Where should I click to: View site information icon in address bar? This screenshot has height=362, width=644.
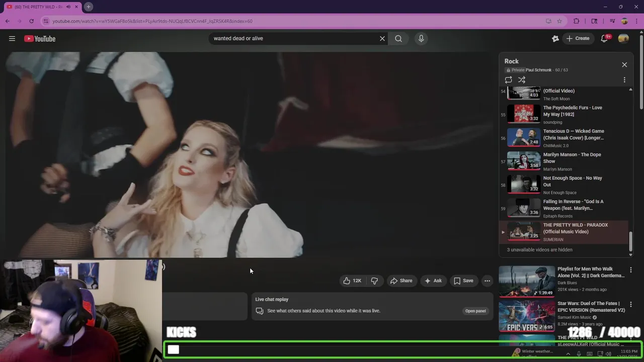coord(46,21)
